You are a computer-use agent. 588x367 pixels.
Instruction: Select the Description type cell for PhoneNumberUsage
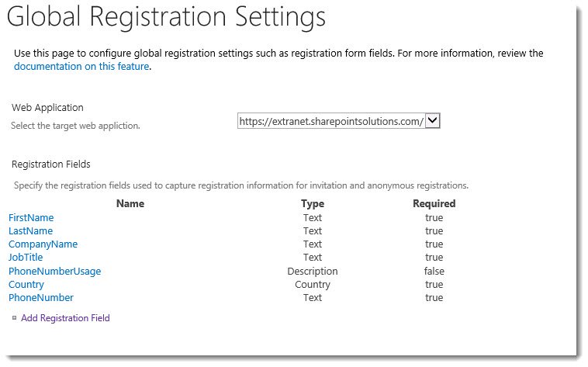click(313, 272)
